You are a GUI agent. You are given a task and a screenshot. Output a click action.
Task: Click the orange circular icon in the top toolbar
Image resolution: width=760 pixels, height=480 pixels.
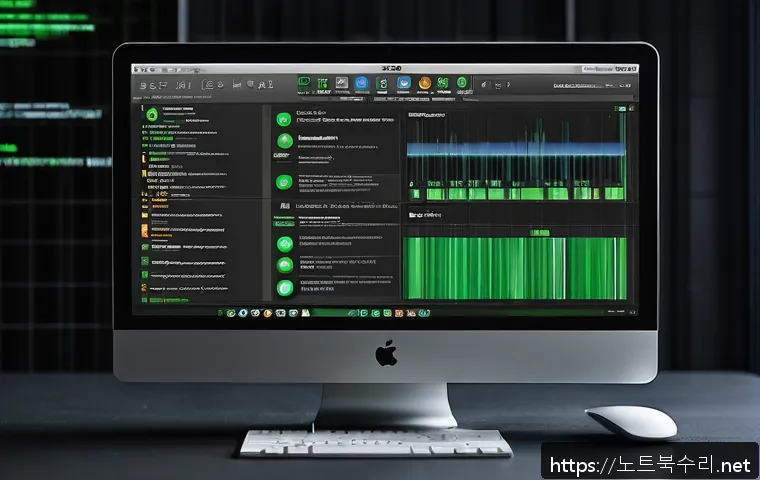pyautogui.click(x=425, y=83)
